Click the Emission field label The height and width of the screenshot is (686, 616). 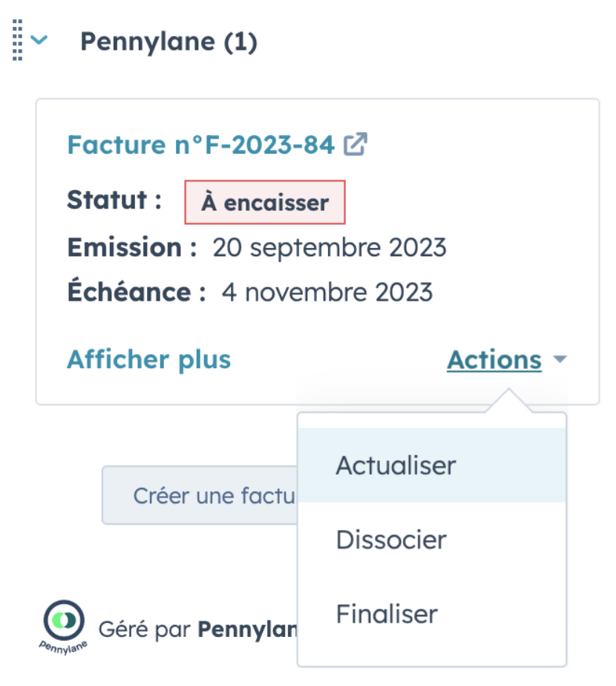pos(132,247)
